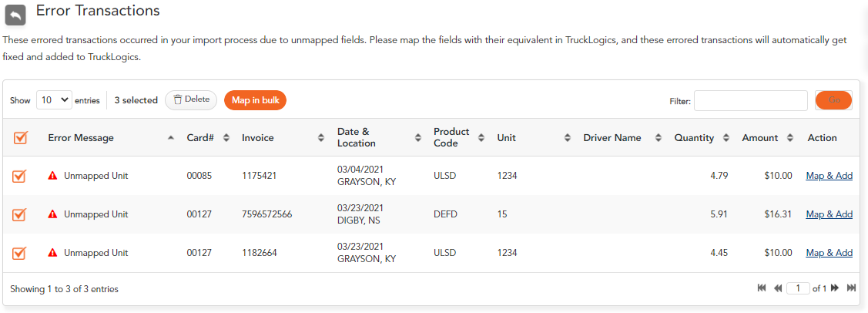Click the first page pagination icon
The image size is (868, 313).
point(762,288)
